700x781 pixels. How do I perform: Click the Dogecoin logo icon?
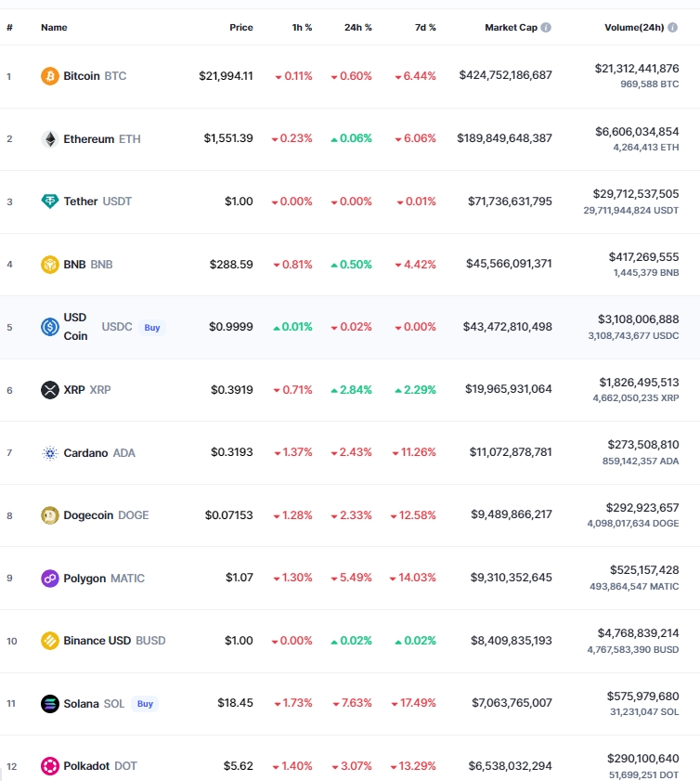50,515
